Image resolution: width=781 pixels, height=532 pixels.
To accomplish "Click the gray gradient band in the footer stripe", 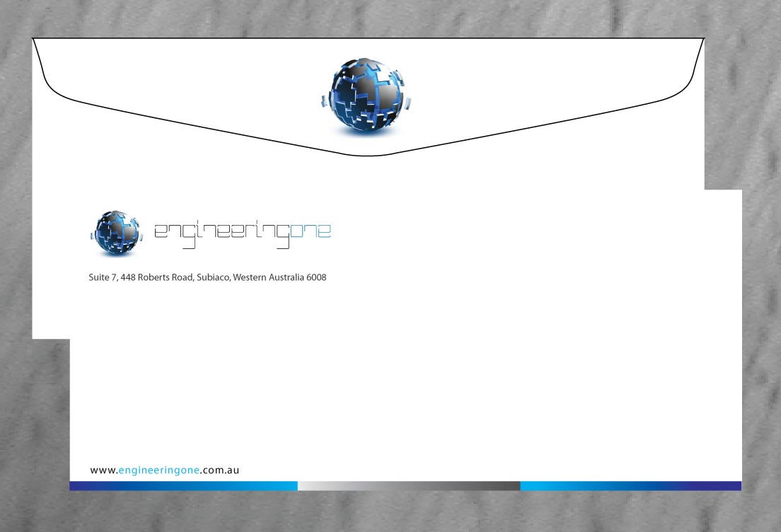I will 407,486.
